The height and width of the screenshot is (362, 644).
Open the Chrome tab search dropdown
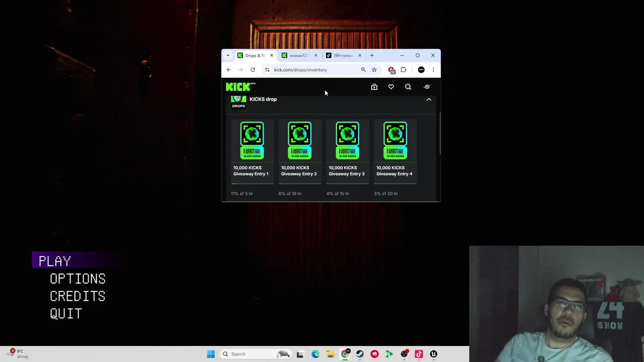(228, 55)
